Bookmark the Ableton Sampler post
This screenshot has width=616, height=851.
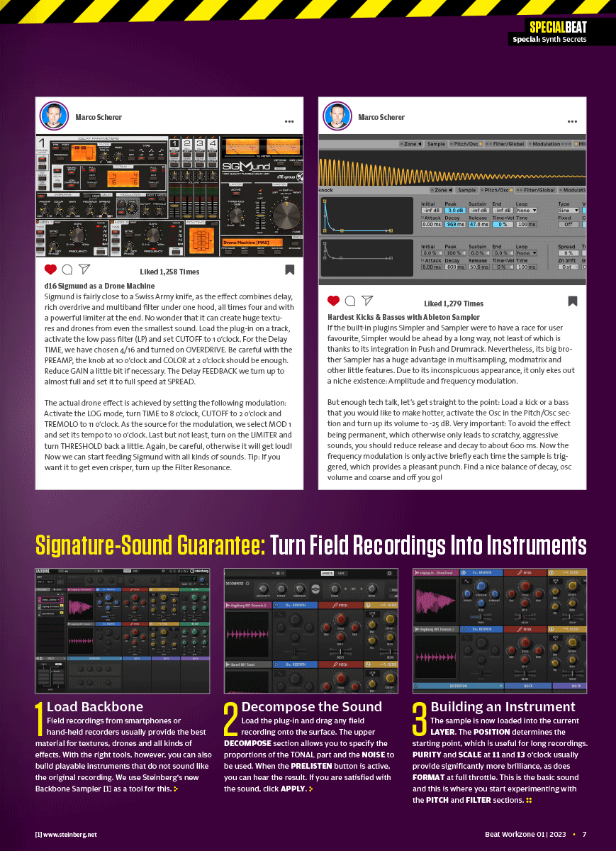click(573, 301)
